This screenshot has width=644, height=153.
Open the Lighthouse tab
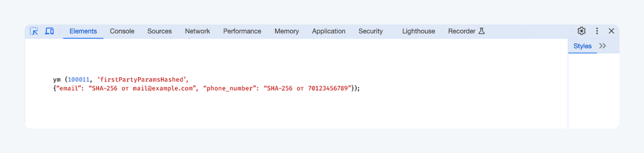click(x=418, y=31)
